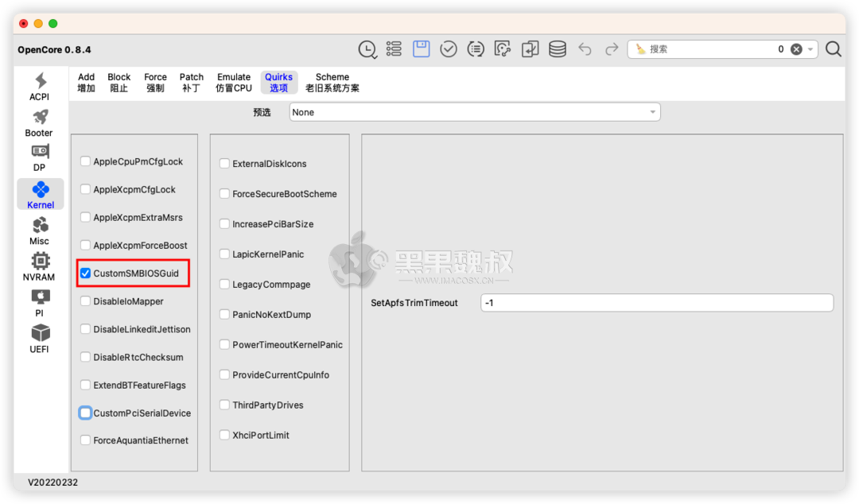The width and height of the screenshot is (859, 504).
Task: Open the None preset dropdown
Action: [474, 111]
